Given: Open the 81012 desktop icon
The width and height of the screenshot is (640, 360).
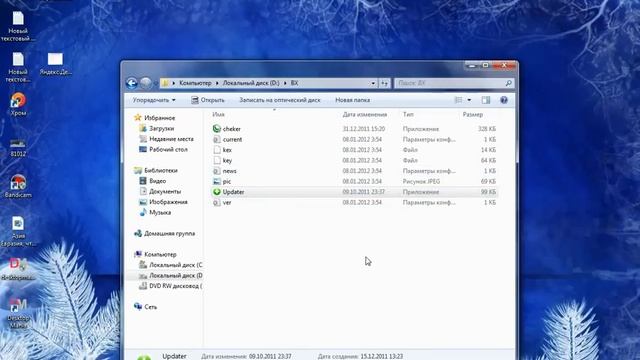Looking at the screenshot, I should (18, 144).
